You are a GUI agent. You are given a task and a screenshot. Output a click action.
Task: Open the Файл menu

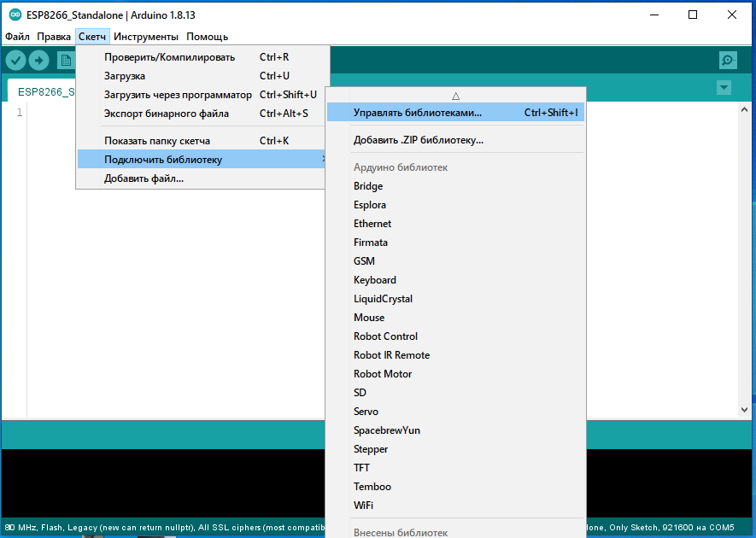pos(17,37)
